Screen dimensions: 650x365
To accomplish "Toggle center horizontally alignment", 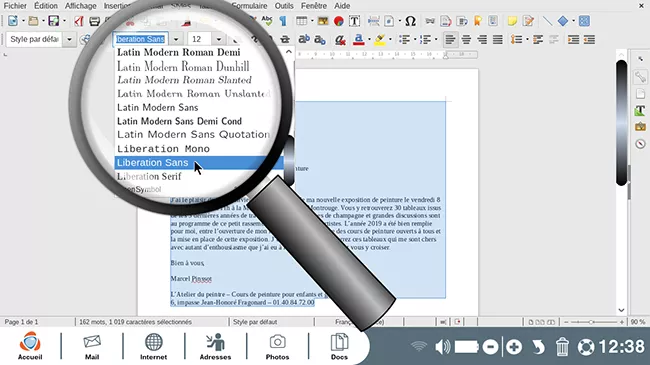I will [466, 39].
